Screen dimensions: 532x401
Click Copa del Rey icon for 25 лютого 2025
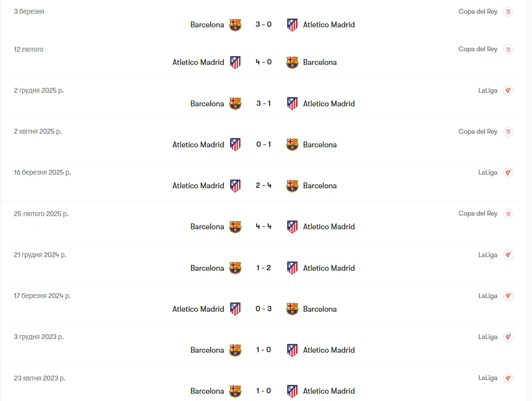pyautogui.click(x=508, y=214)
